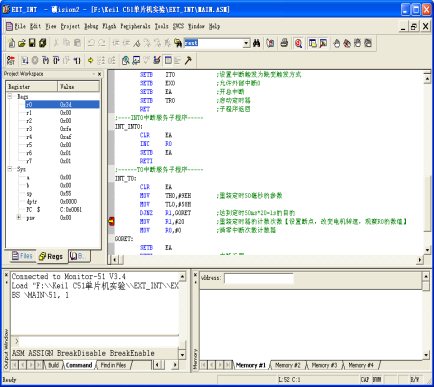This screenshot has height=387, width=434.
Task: Insert a breakpoint with the hand icon
Action: click(337, 43)
